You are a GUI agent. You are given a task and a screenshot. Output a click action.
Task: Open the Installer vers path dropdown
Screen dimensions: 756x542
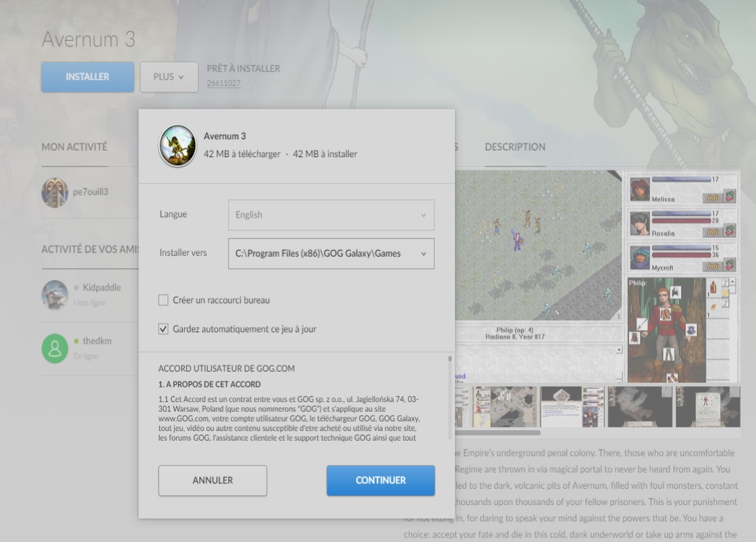click(x=331, y=253)
